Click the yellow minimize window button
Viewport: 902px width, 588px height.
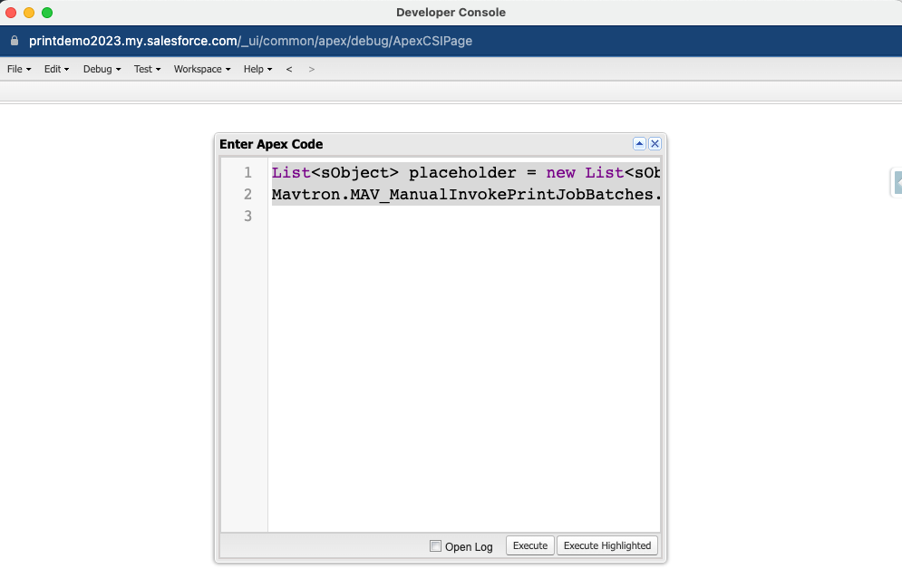coord(29,13)
